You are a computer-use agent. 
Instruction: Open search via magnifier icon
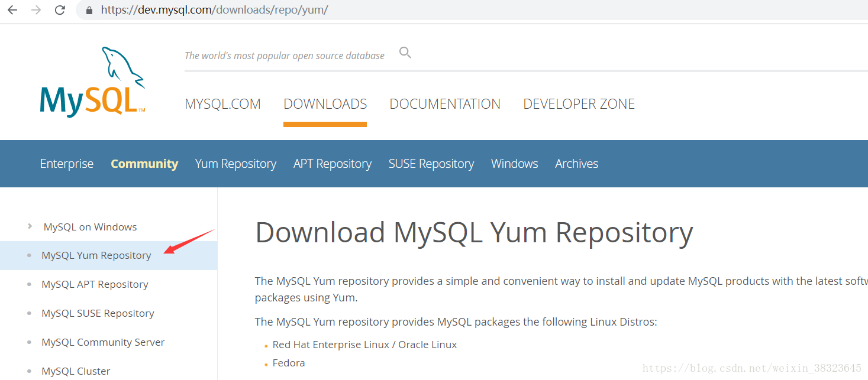click(405, 53)
